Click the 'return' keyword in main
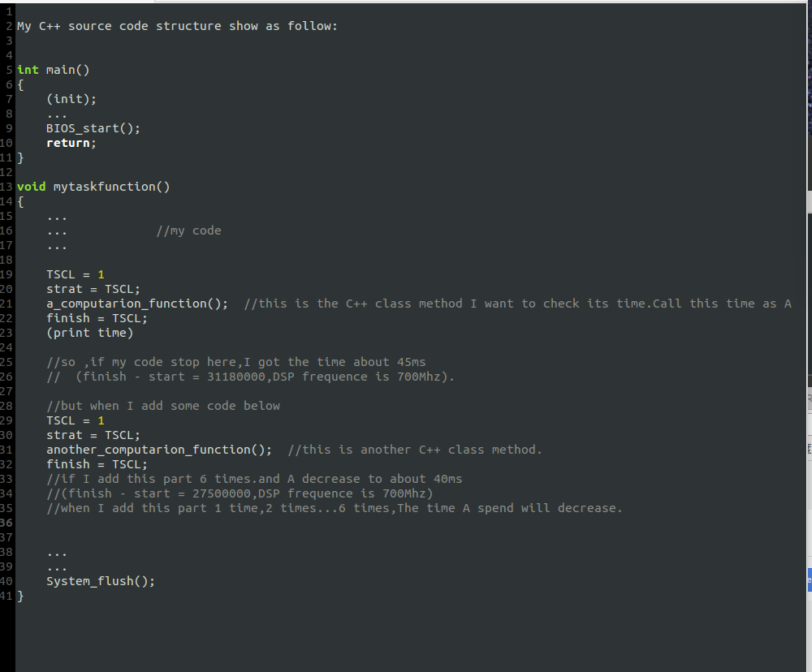Image resolution: width=812 pixels, height=672 pixels. 68,143
